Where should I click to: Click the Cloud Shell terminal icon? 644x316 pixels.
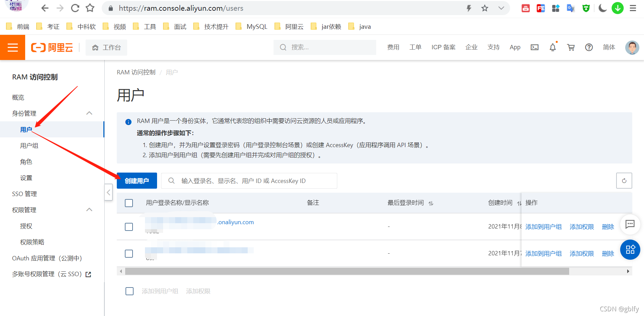pyautogui.click(x=535, y=47)
